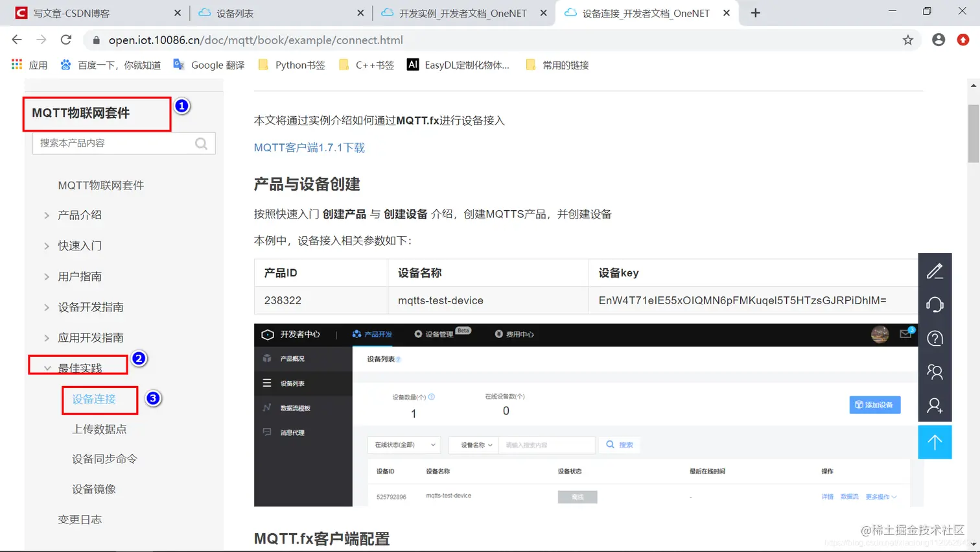This screenshot has height=552, width=980.
Task: Click the red update arrow icon
Action: pos(963,40)
